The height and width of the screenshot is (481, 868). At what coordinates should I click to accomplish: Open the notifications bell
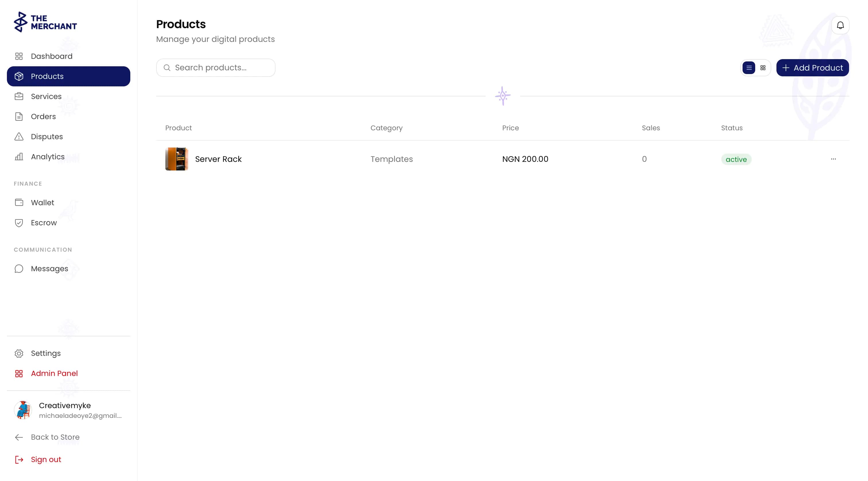840,25
